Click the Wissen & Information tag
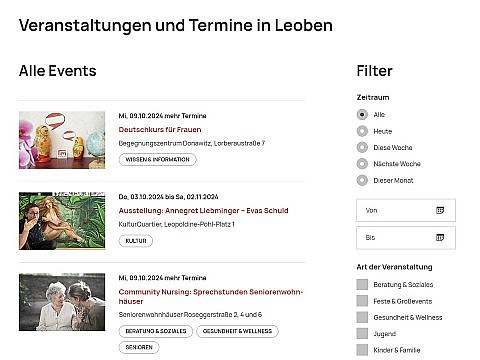 click(x=157, y=160)
